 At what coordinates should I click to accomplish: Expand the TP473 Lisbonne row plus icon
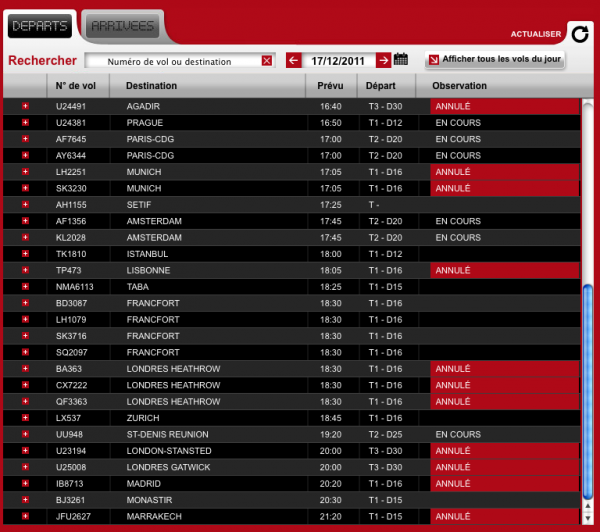click(x=26, y=270)
